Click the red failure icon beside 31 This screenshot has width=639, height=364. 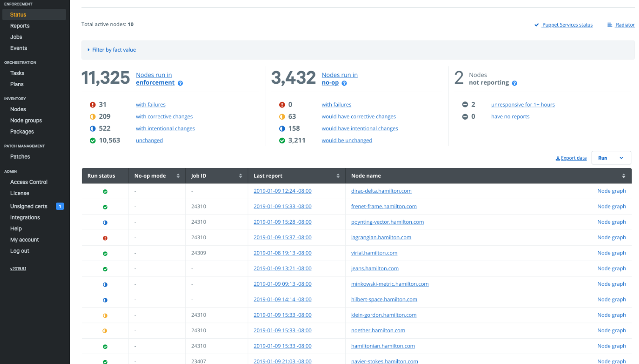click(x=93, y=105)
